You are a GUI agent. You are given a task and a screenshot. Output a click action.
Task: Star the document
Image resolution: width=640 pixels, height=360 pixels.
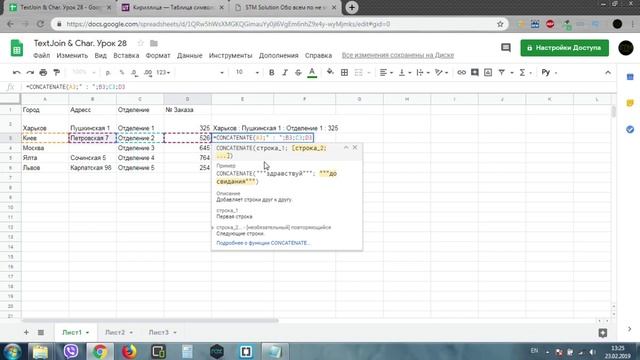point(140,43)
